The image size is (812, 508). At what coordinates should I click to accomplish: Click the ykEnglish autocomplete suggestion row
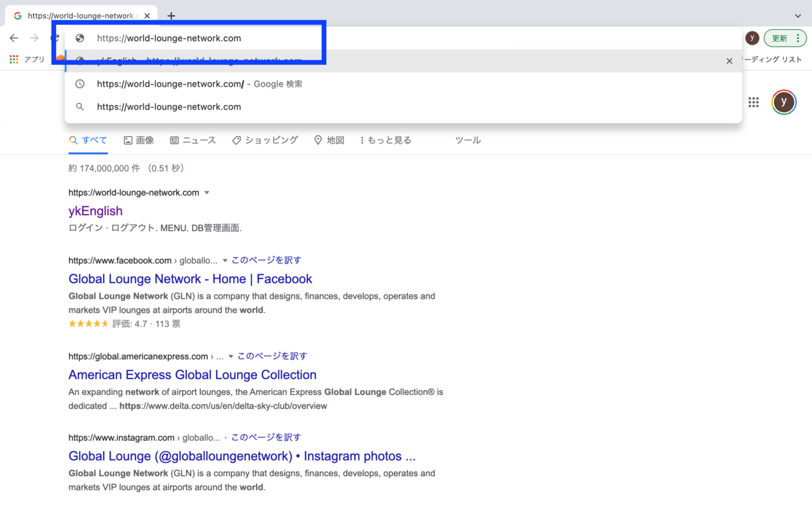click(x=403, y=61)
